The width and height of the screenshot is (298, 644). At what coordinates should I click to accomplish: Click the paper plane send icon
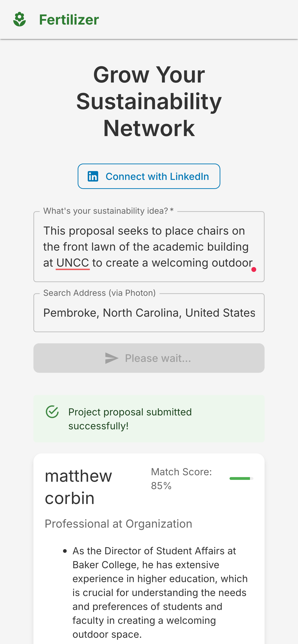tap(111, 358)
